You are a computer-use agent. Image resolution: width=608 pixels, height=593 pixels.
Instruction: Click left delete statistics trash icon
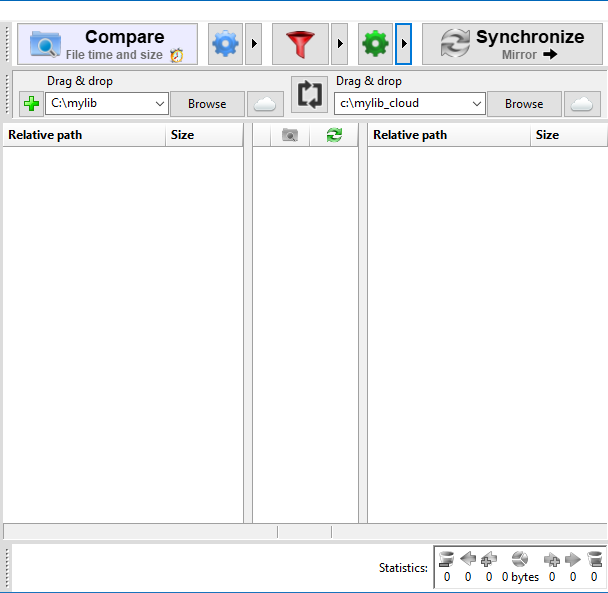tap(446, 559)
